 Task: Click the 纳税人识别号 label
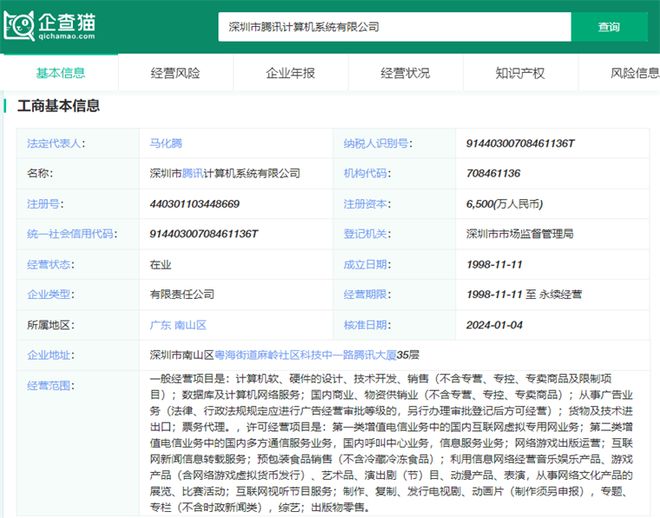pos(378,143)
